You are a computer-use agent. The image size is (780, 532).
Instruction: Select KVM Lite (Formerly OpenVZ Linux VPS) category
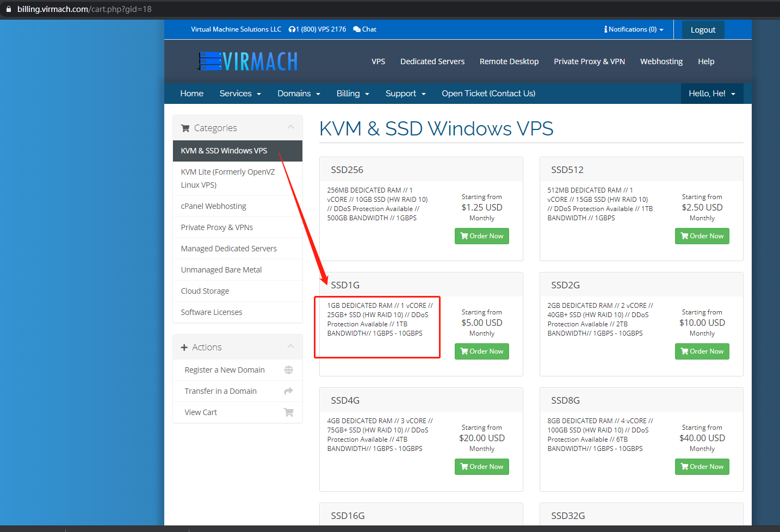click(x=238, y=178)
